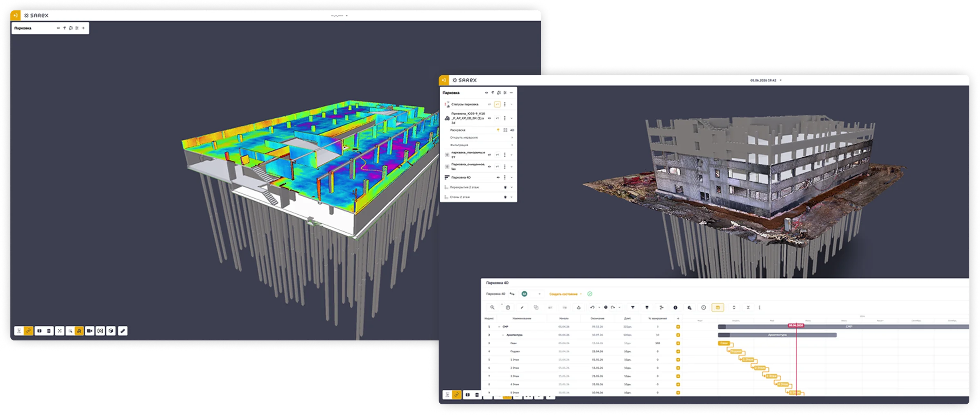Click the Архитектура bar in Gantt chart

(x=777, y=335)
